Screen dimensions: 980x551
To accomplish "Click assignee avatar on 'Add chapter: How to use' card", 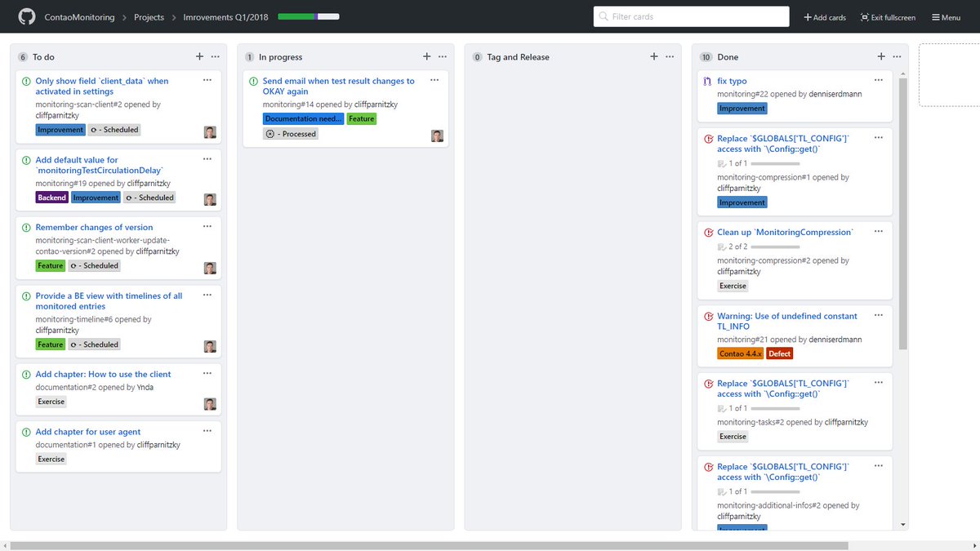I will (x=210, y=404).
